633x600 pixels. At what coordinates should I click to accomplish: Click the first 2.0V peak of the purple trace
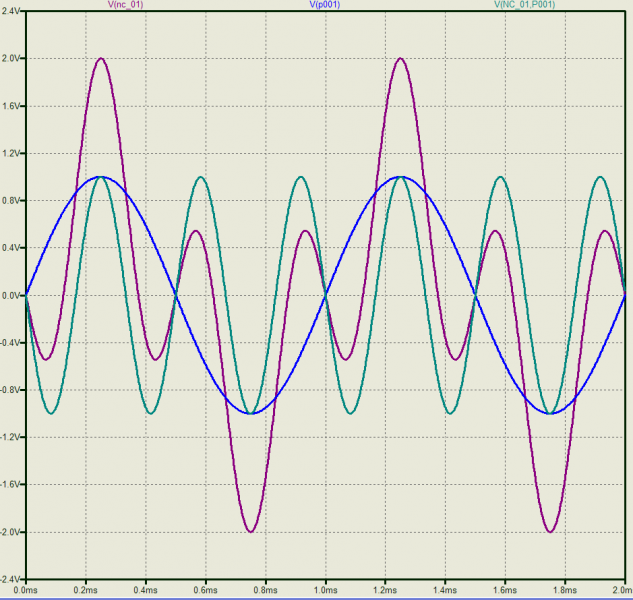(x=101, y=58)
